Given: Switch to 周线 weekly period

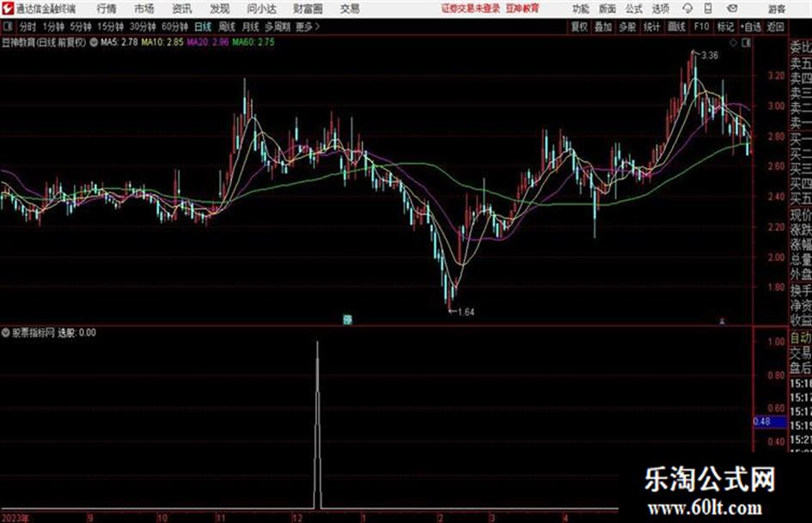Looking at the screenshot, I should pyautogui.click(x=227, y=27).
